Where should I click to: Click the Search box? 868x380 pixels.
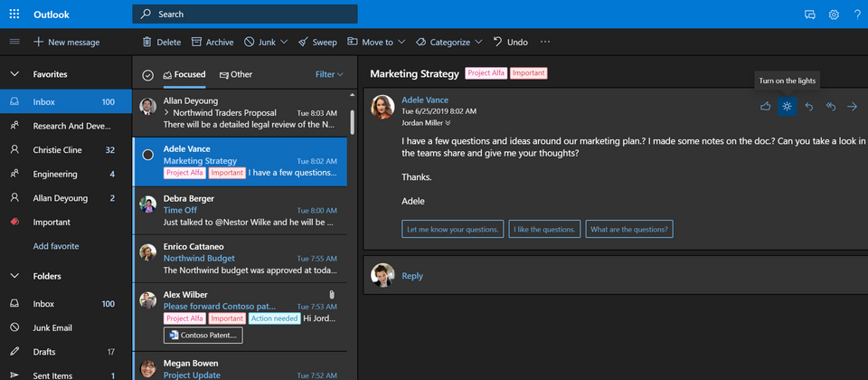click(245, 14)
